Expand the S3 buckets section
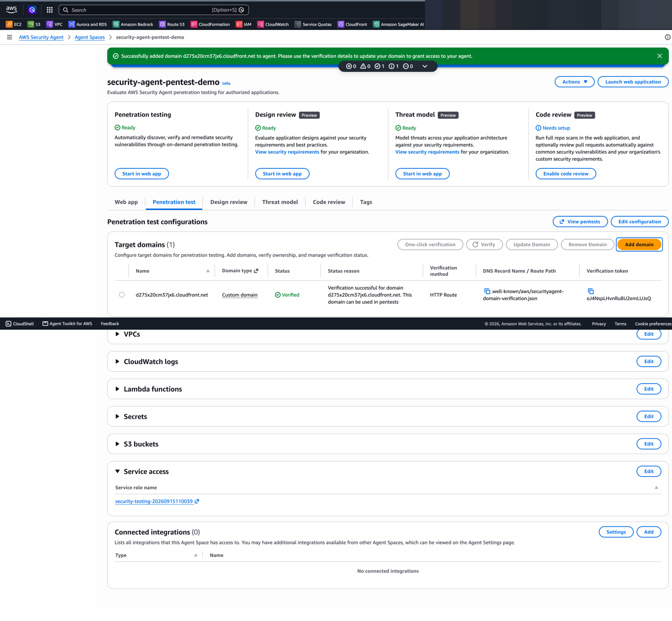The width and height of the screenshot is (672, 621). tap(117, 444)
